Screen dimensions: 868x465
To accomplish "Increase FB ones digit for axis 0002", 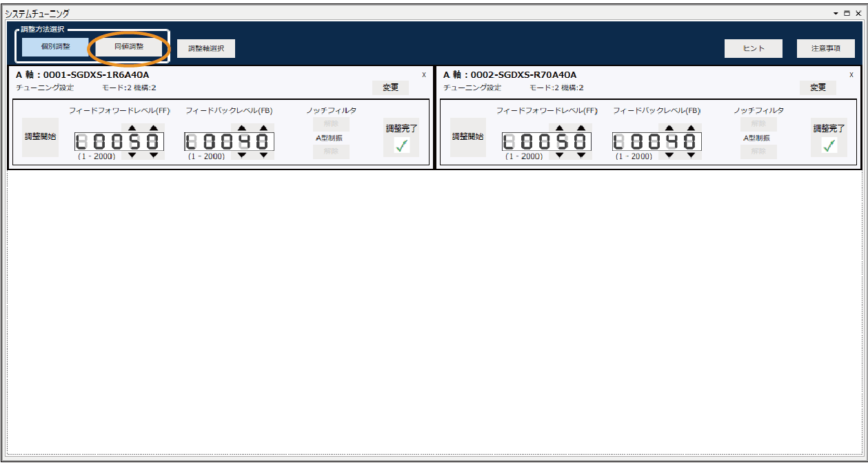I will [691, 128].
